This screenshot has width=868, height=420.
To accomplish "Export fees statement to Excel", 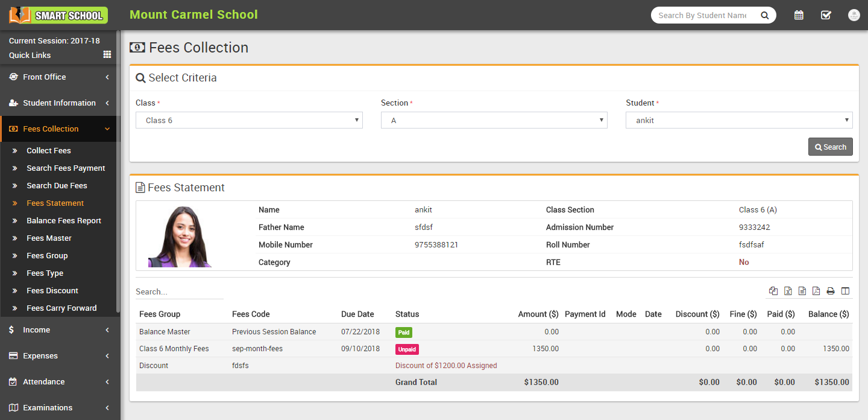I will [788, 291].
